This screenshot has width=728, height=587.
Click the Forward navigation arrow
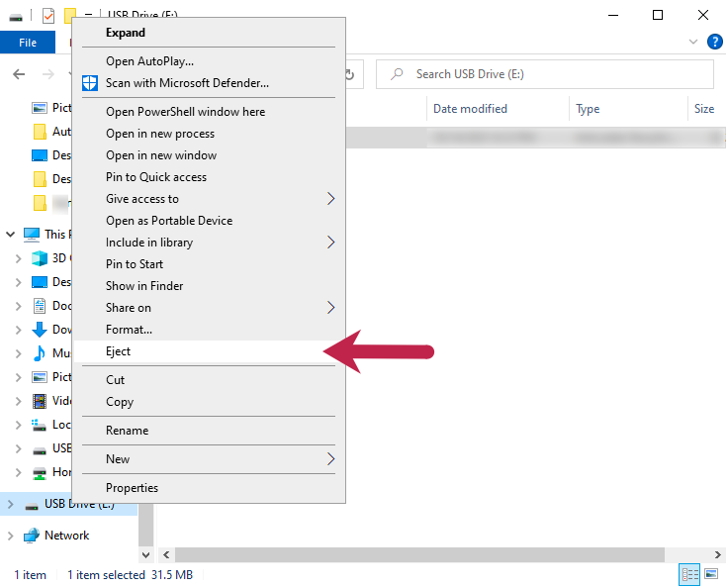[48, 74]
